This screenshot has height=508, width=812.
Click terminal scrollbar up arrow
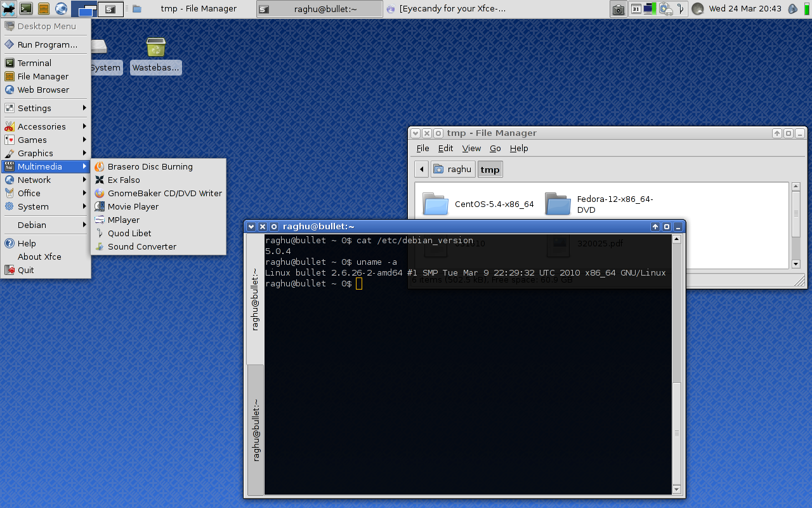pos(677,239)
